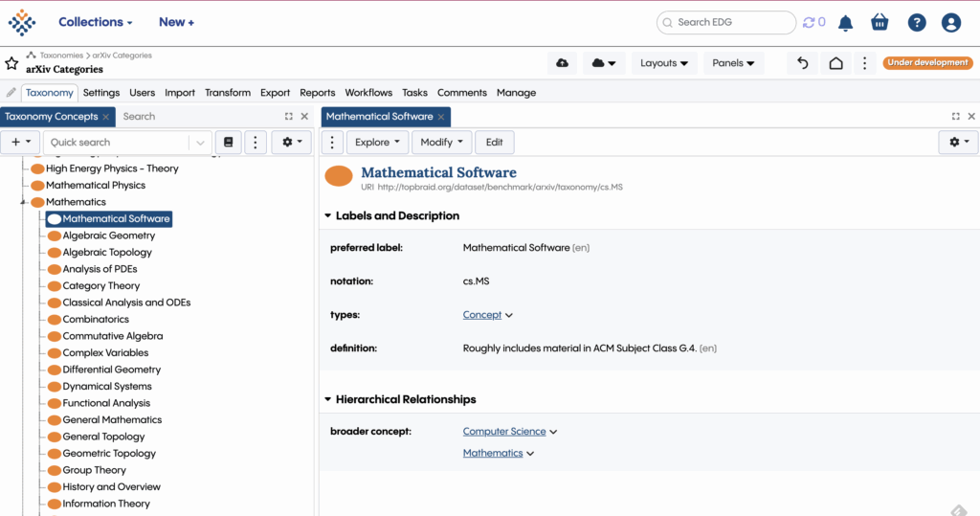Open the Explore dropdown menu

(378, 142)
